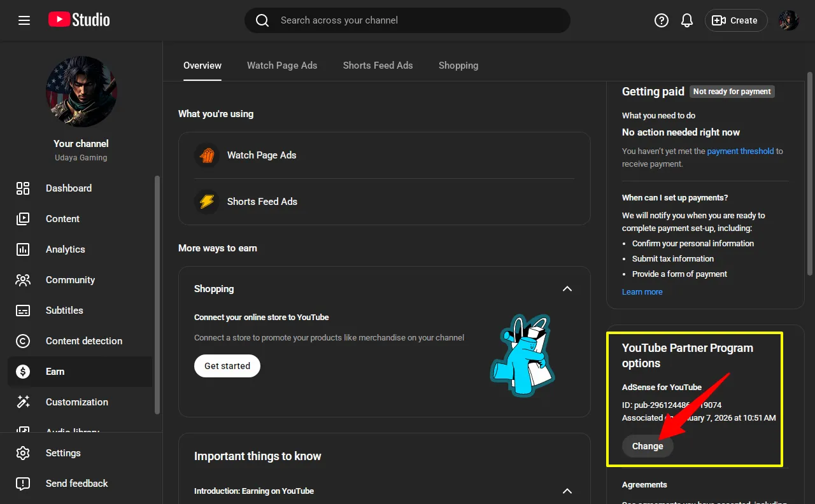The height and width of the screenshot is (504, 815).
Task: Click the Change AdSense button
Action: point(648,446)
